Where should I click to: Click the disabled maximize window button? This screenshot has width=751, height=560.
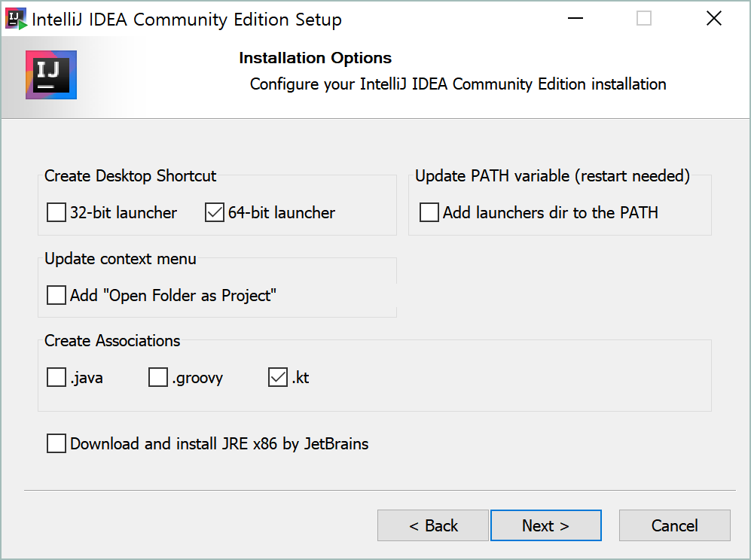click(644, 19)
